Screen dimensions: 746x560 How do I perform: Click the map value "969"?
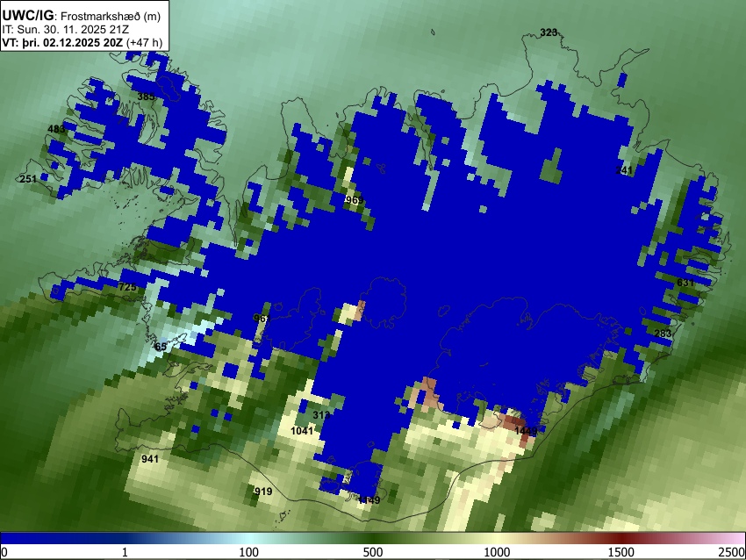click(x=354, y=200)
